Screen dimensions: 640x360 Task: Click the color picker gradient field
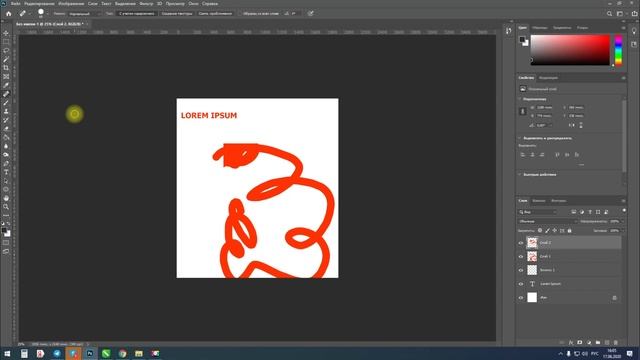pyautogui.click(x=570, y=50)
